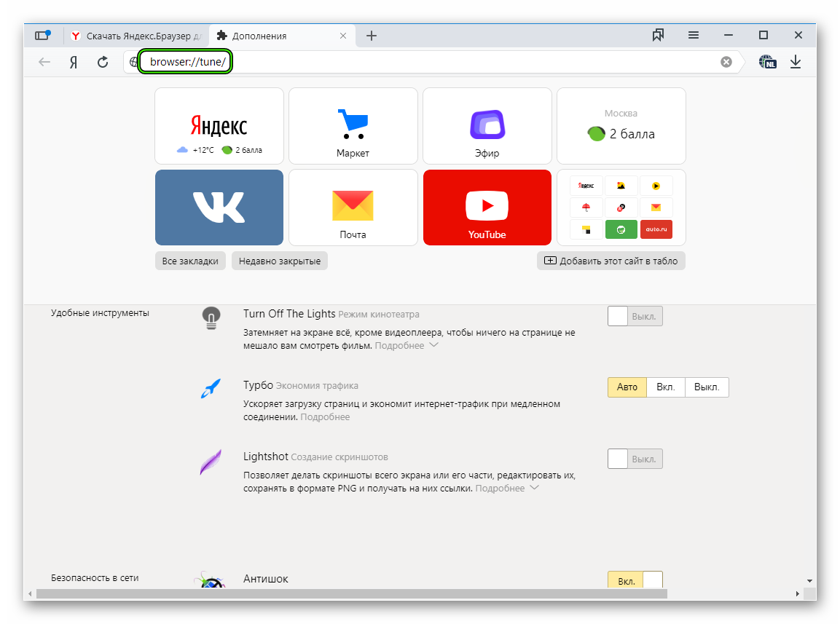
Task: Select the small translator icon in the folder tile
Action: tap(621, 208)
